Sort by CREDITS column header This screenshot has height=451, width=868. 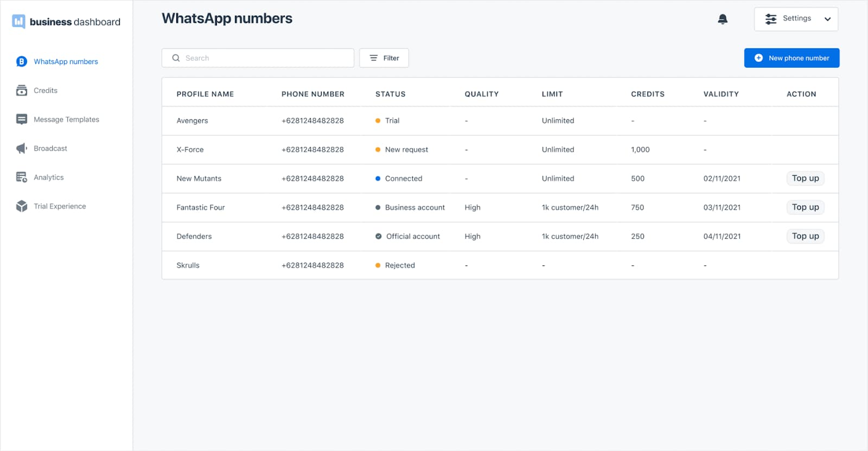[x=648, y=94]
